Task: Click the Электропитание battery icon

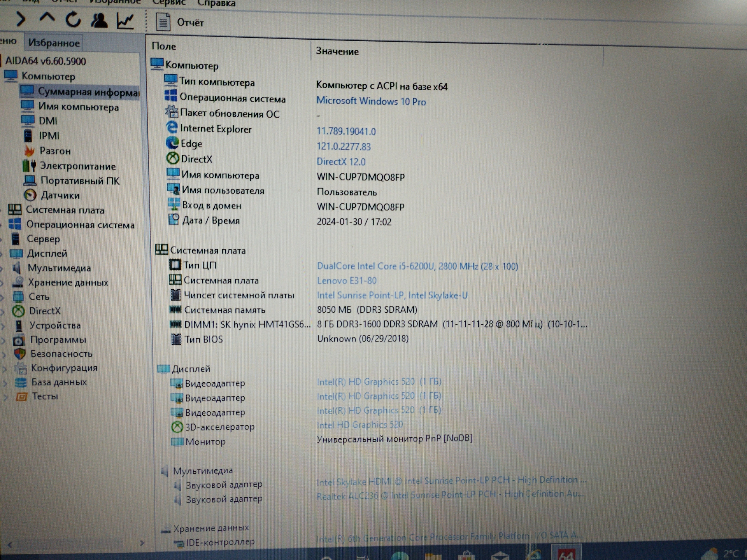Action: click(x=29, y=166)
